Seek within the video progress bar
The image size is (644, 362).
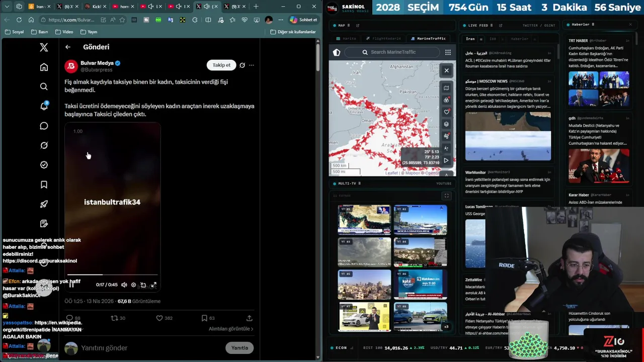click(x=112, y=275)
